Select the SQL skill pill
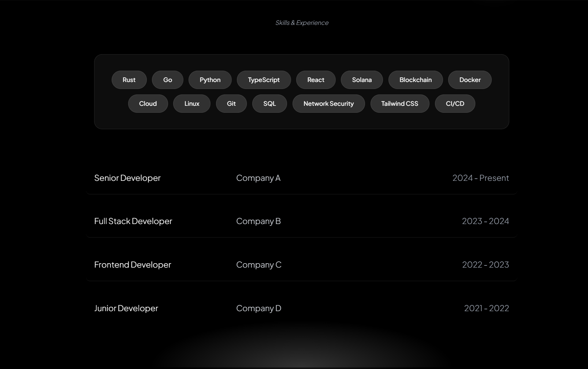The image size is (588, 369). click(269, 104)
